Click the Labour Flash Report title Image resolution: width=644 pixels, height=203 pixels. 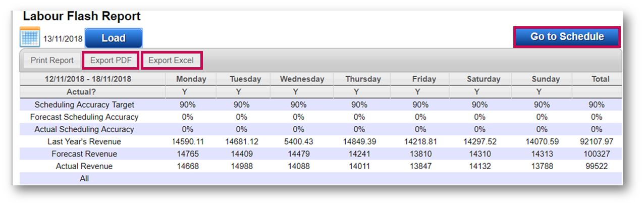[x=82, y=17]
